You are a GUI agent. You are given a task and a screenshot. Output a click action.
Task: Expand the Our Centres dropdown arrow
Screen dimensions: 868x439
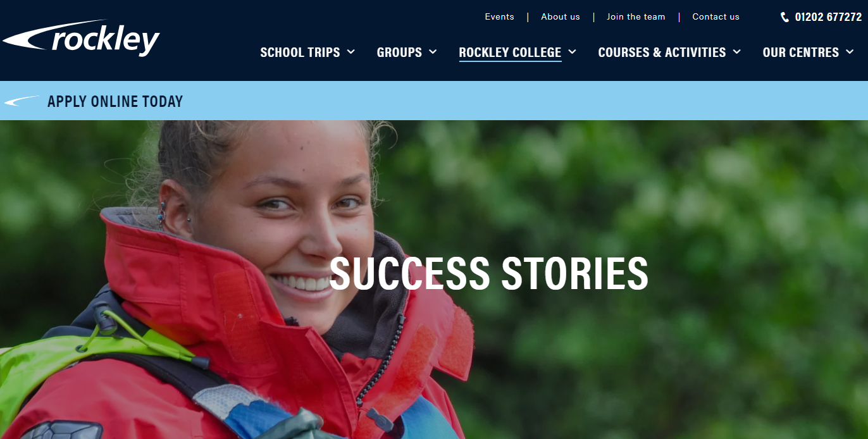[x=850, y=52]
